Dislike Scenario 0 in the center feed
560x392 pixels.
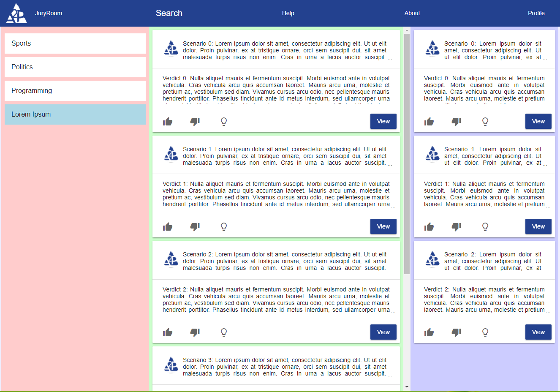click(x=195, y=122)
